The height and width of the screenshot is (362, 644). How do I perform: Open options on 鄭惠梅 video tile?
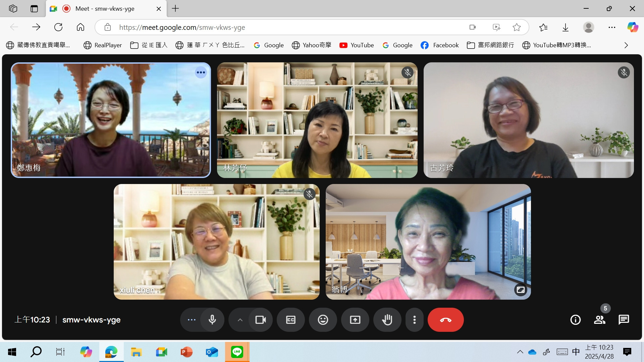click(201, 72)
